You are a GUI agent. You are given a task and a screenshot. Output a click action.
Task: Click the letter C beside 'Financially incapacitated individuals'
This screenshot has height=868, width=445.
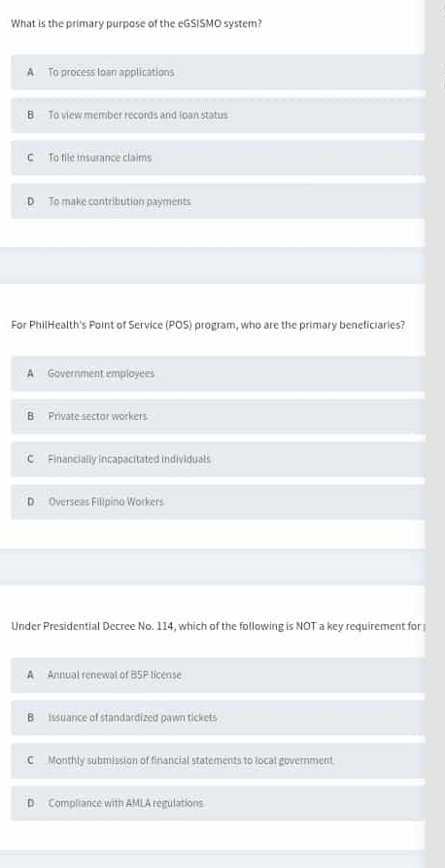click(x=31, y=459)
